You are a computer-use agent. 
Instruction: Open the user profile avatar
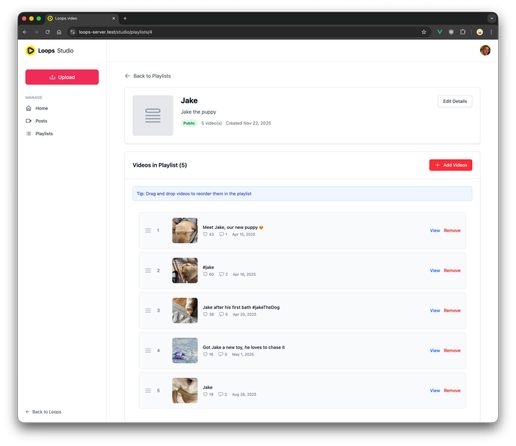tap(485, 50)
